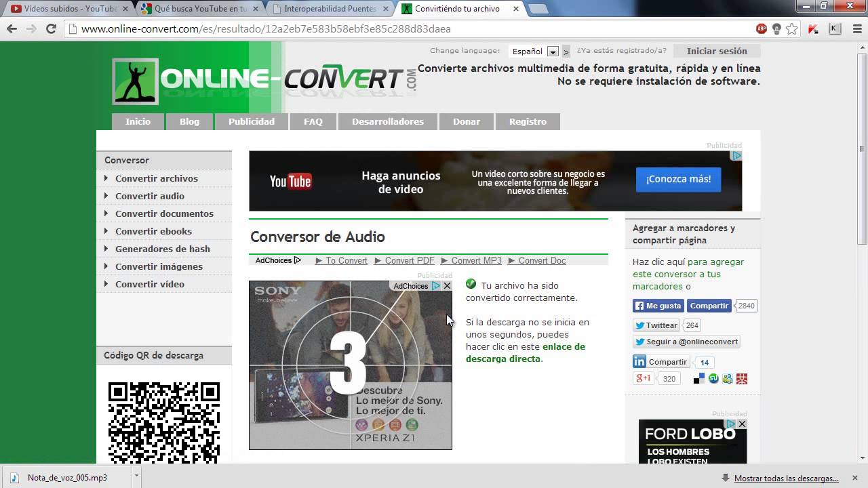Screen dimensions: 868x488
Task: Open a new tab with the new-tab button
Action: (x=537, y=9)
